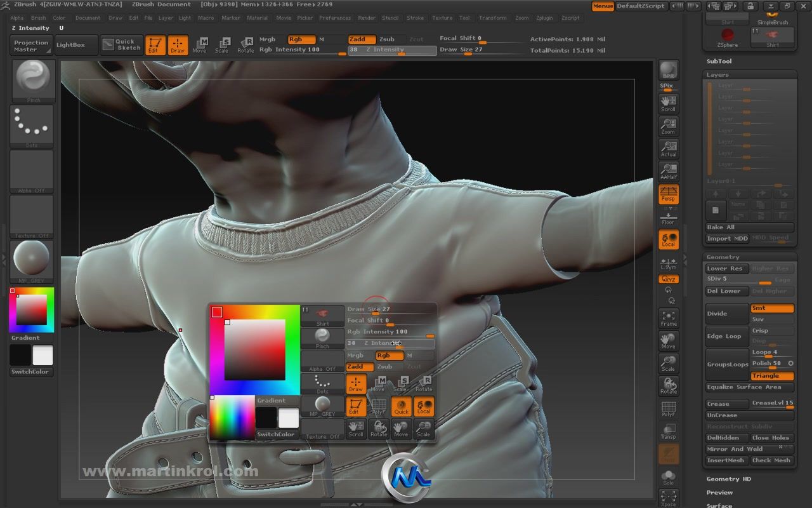
Task: Toggle PolyF polyframe on right shelf
Action: (x=668, y=409)
